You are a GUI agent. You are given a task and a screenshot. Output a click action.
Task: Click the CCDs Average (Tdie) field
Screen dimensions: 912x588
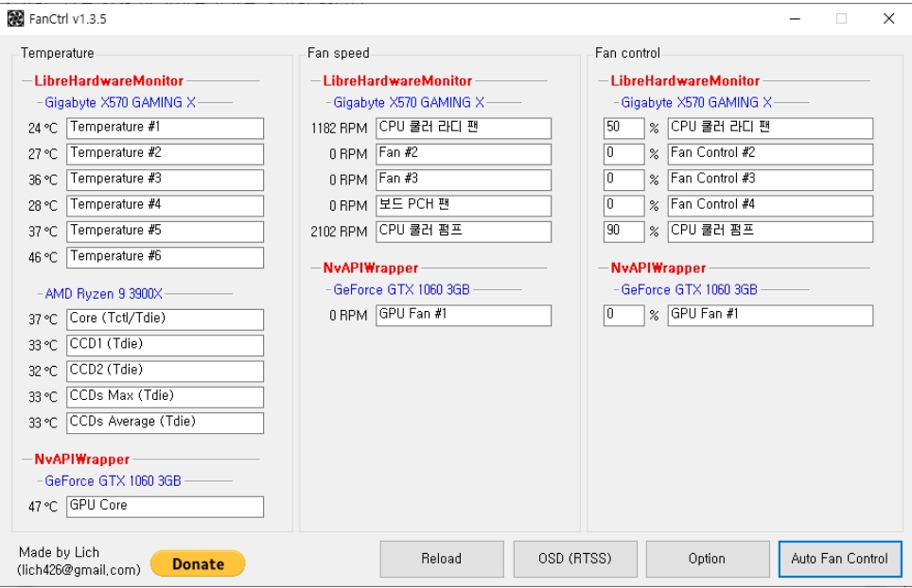165,423
